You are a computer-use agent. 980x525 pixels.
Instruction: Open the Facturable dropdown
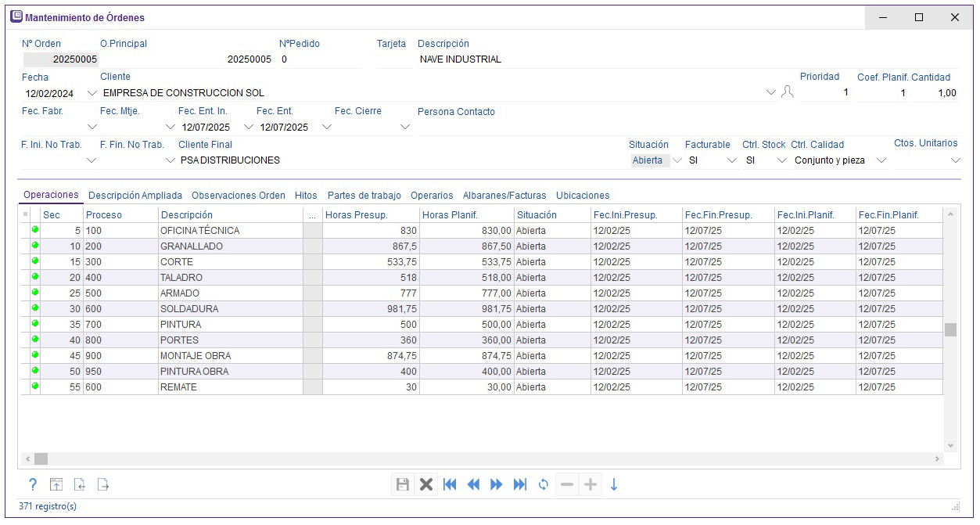(732, 160)
